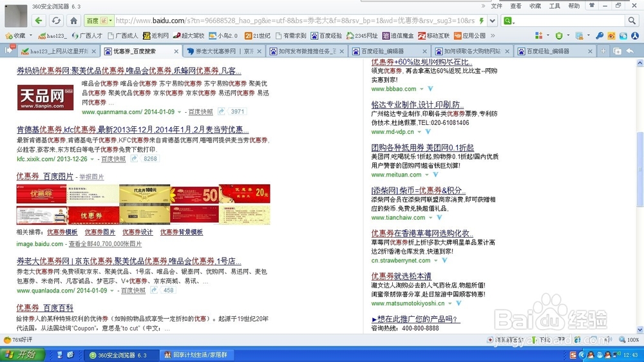Open the red 50 coupon image thumbnail
The width and height of the screenshot is (644, 362).
(195, 195)
